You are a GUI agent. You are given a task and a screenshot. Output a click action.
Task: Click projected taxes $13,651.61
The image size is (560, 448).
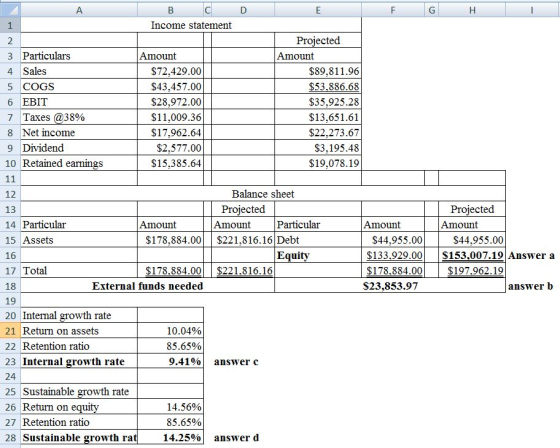(318, 117)
